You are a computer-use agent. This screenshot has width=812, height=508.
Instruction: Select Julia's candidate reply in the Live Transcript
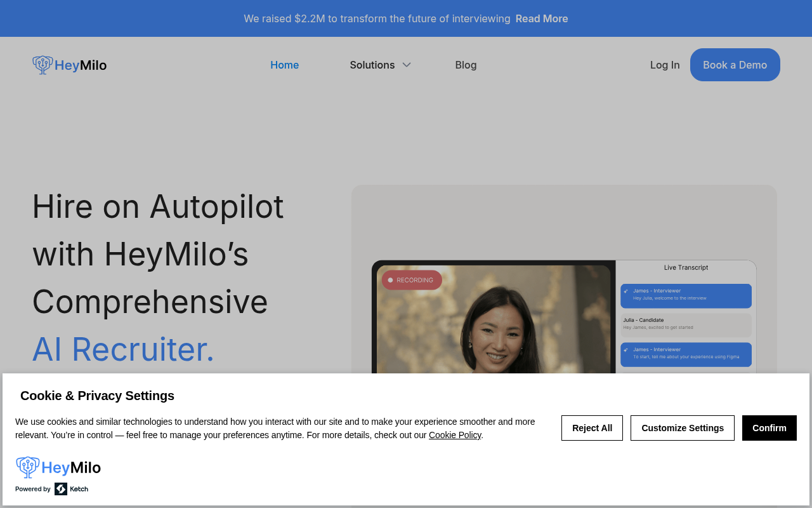click(686, 324)
